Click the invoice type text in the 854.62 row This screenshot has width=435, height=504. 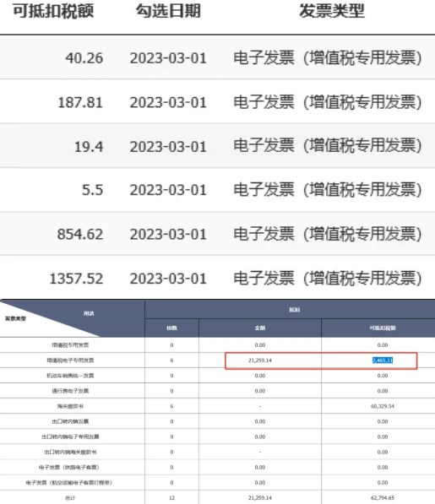328,234
